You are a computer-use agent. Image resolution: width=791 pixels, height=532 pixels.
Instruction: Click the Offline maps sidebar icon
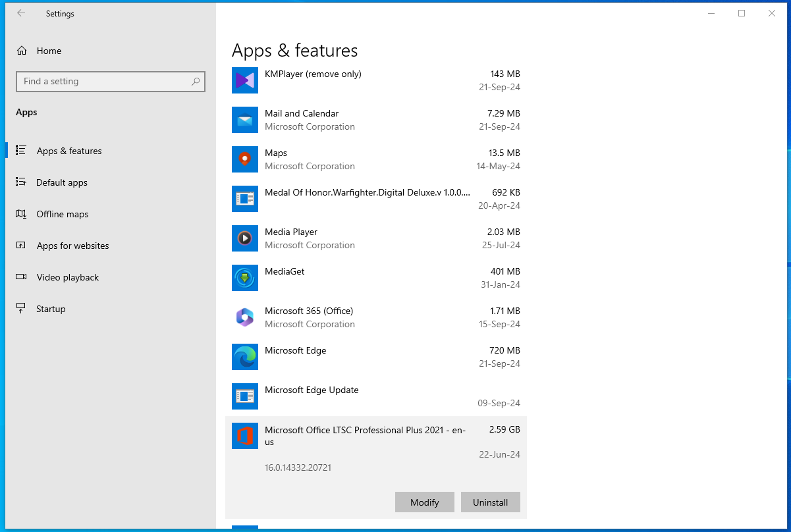(x=21, y=214)
